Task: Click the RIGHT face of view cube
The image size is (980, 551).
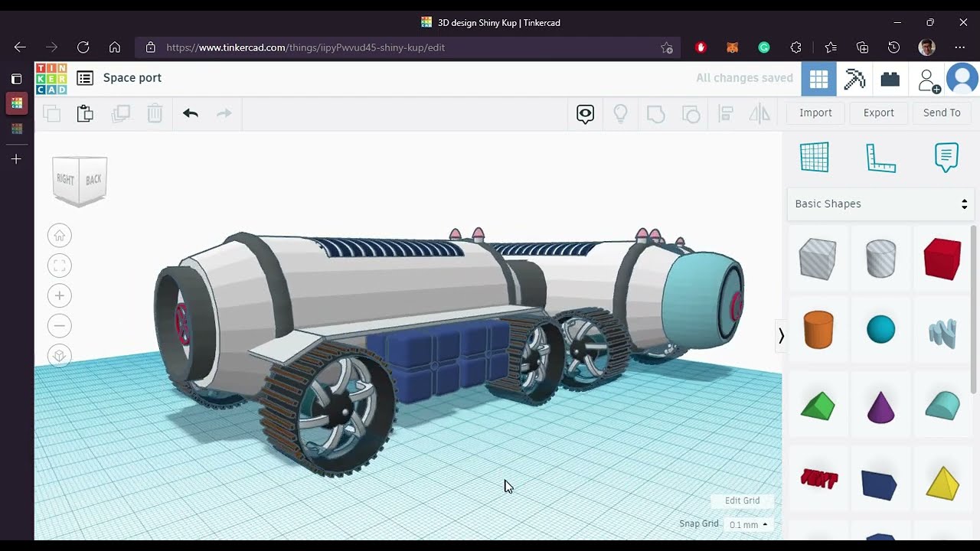Action: tap(66, 179)
